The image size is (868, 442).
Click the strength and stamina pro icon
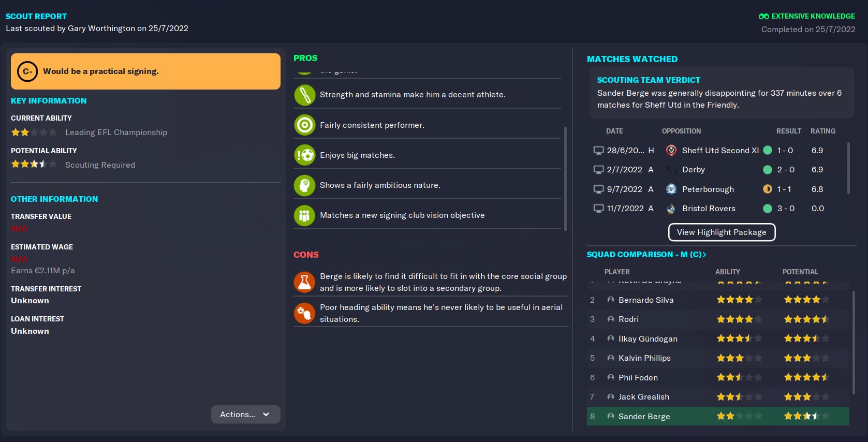(305, 95)
